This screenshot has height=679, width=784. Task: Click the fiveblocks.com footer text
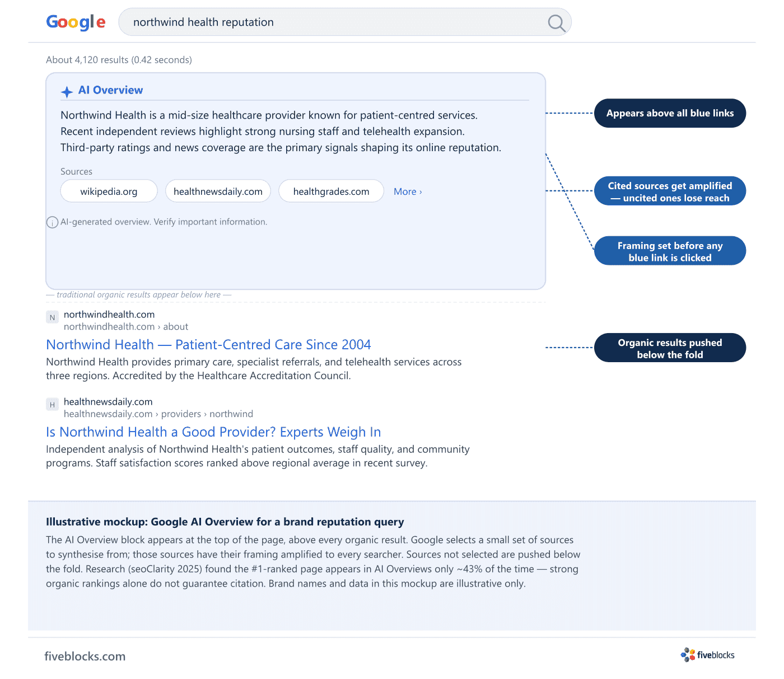(85, 656)
